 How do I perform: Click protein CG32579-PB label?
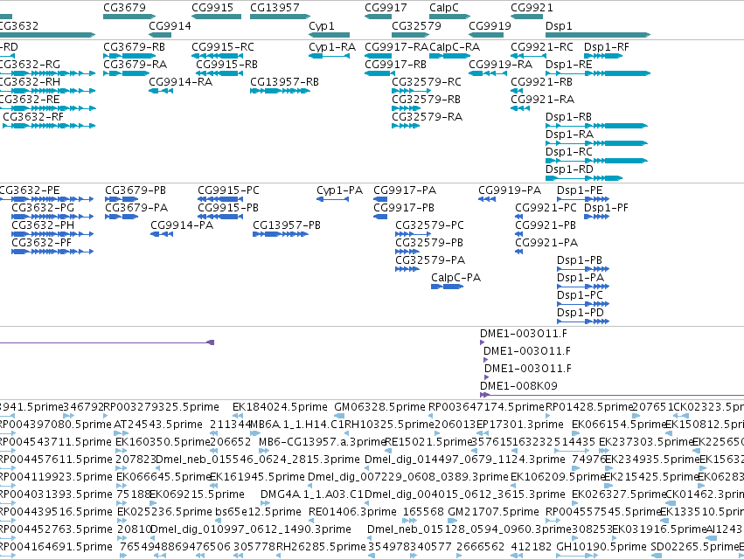coord(429,243)
